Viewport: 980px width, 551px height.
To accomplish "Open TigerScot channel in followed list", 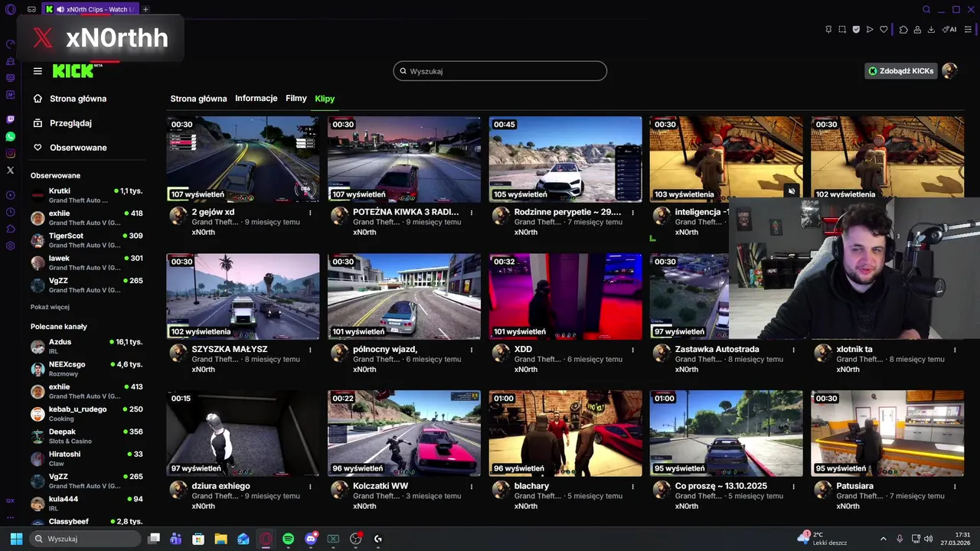I will [x=87, y=240].
